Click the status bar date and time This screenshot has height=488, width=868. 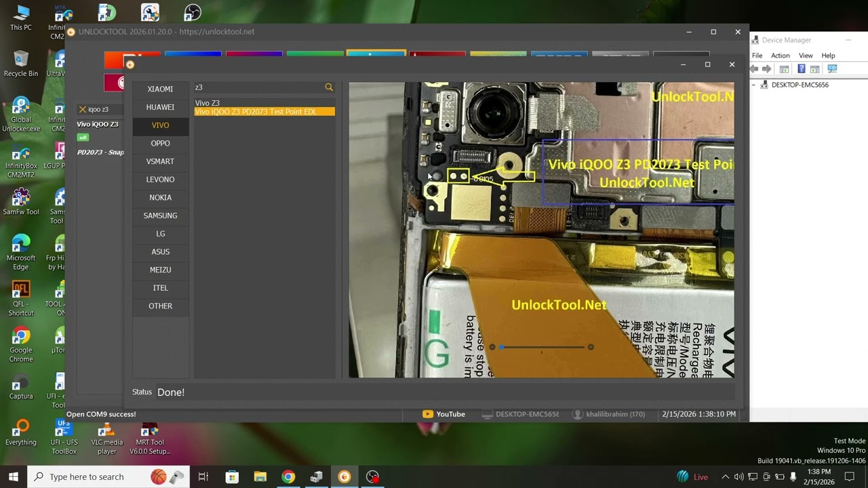click(x=698, y=414)
